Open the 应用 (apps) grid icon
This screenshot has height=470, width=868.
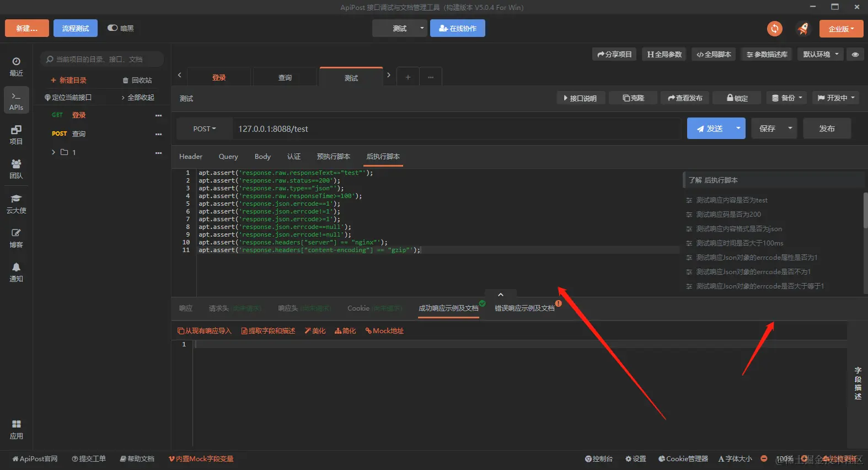pyautogui.click(x=16, y=429)
